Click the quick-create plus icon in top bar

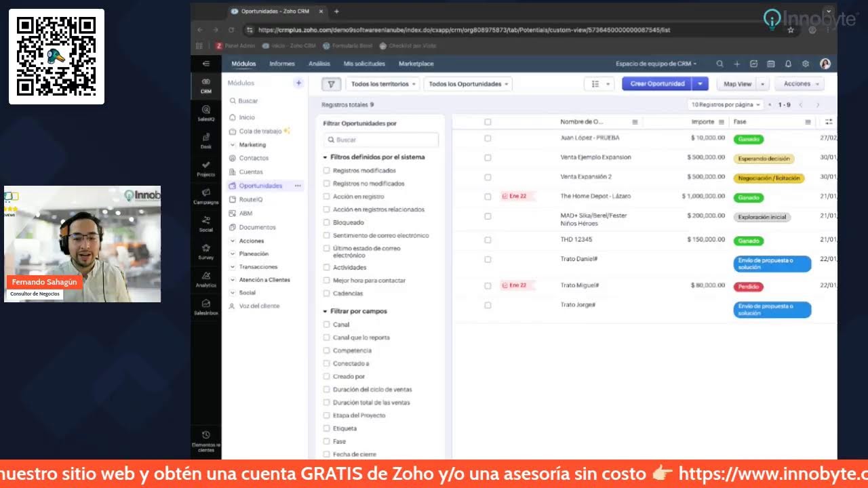click(737, 64)
